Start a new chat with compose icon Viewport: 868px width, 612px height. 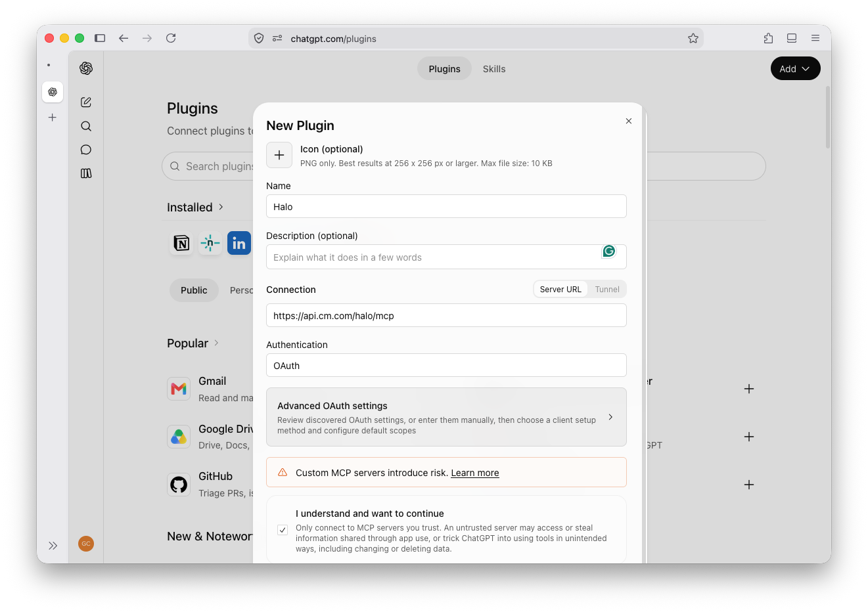pos(86,102)
